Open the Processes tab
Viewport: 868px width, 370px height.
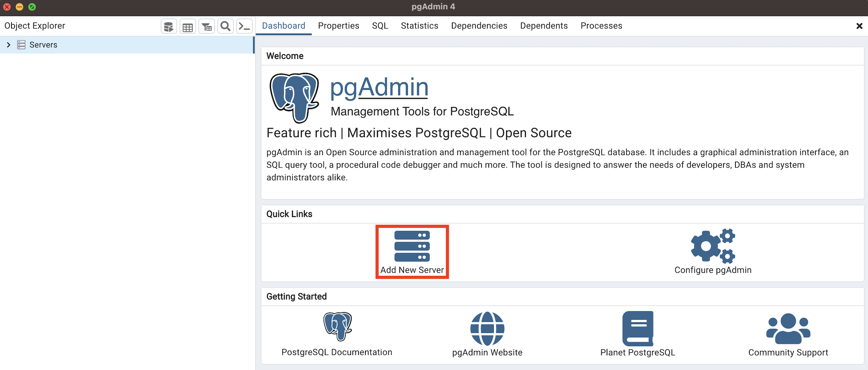coord(601,26)
